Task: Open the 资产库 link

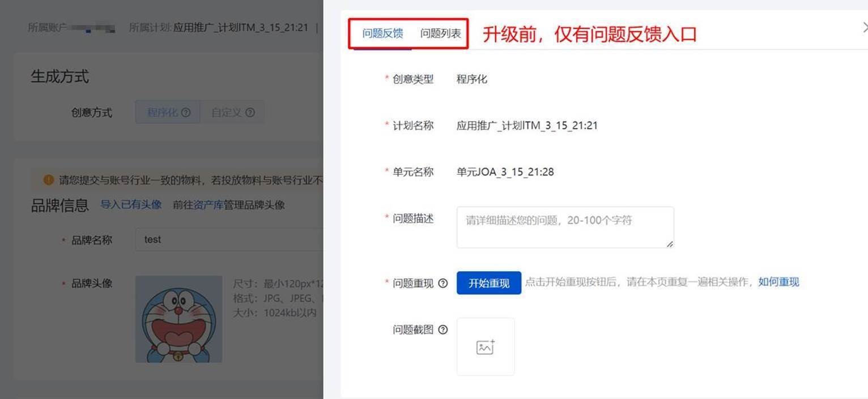Action: 208,205
